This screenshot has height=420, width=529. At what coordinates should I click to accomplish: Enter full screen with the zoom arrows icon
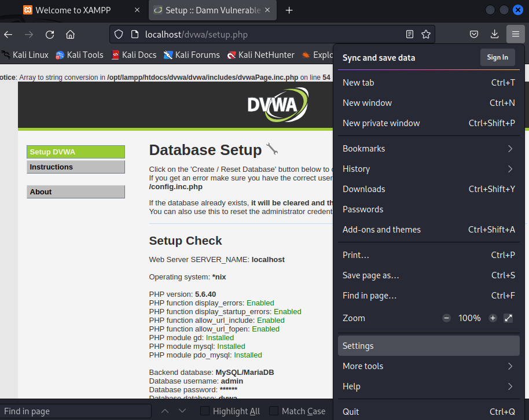508,318
